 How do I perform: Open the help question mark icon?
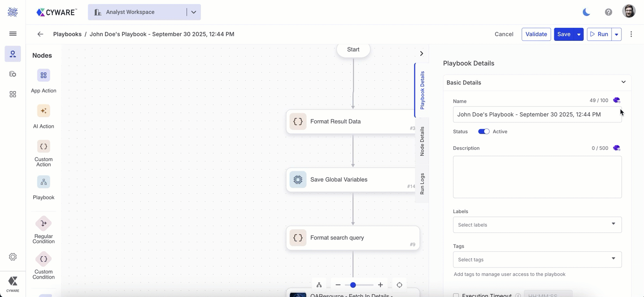[x=608, y=12]
